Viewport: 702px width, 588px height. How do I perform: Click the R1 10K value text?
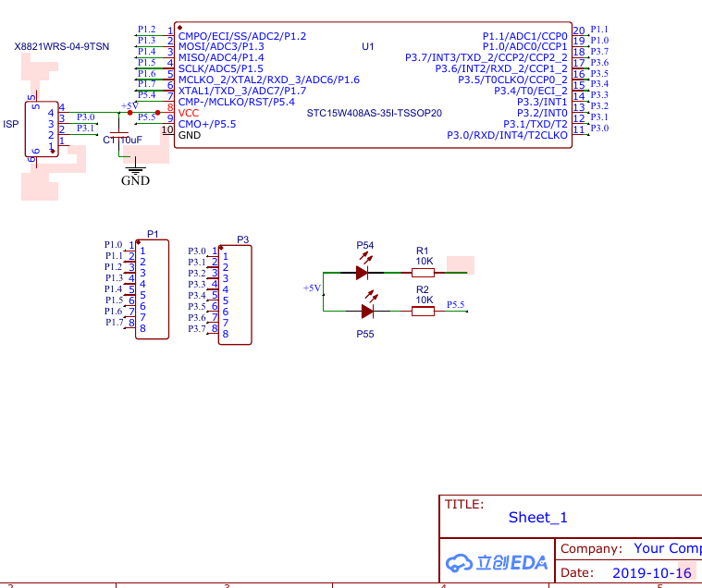pyautogui.click(x=425, y=261)
